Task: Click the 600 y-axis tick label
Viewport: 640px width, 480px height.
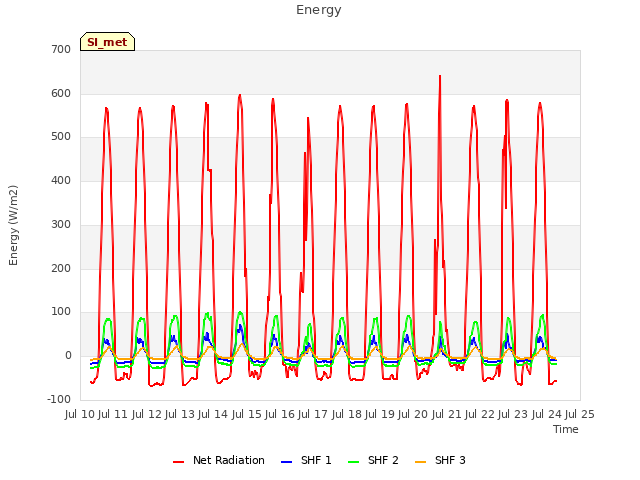Action: tap(61, 93)
